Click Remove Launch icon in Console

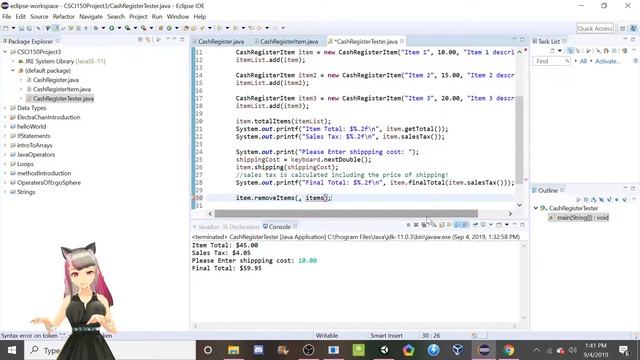[416, 224]
